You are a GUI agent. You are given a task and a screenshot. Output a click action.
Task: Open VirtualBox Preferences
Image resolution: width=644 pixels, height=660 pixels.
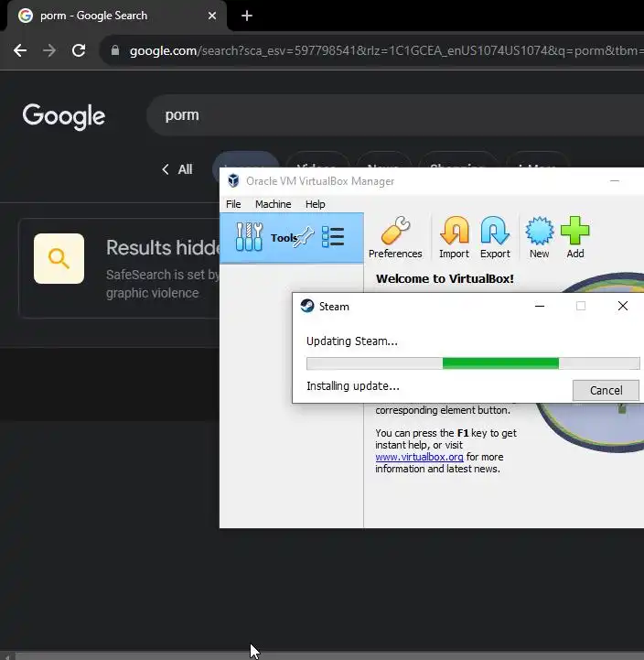tap(395, 238)
